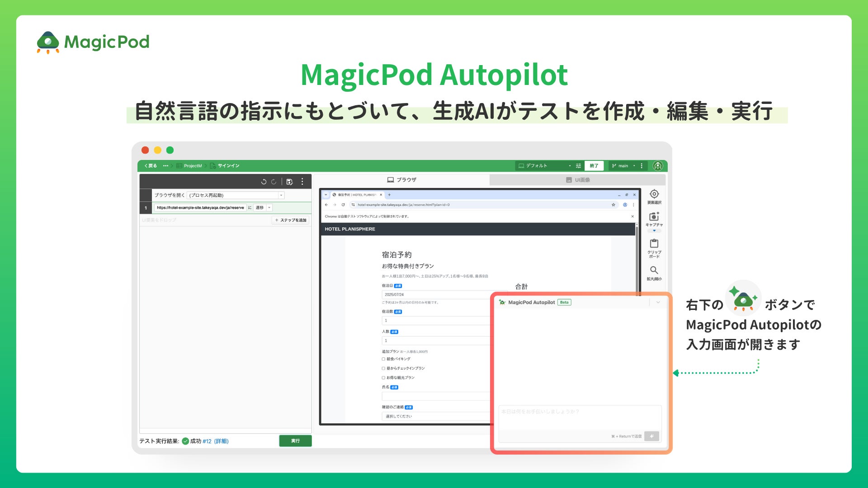
Task: Click the 要素選択 element selection icon
Action: point(654,194)
